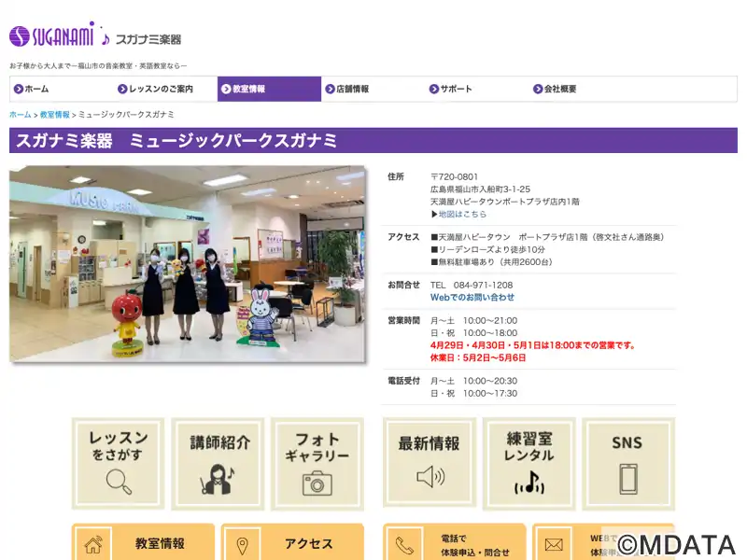Click the orange 教室情報 button
Image resolution: width=747 pixels, height=560 pixels.
point(143,542)
